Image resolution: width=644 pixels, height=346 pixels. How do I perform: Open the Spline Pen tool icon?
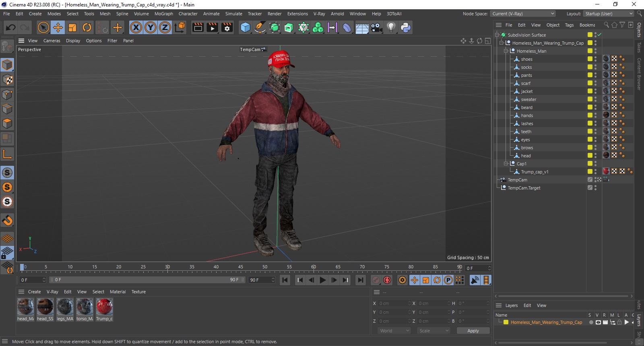pyautogui.click(x=260, y=27)
